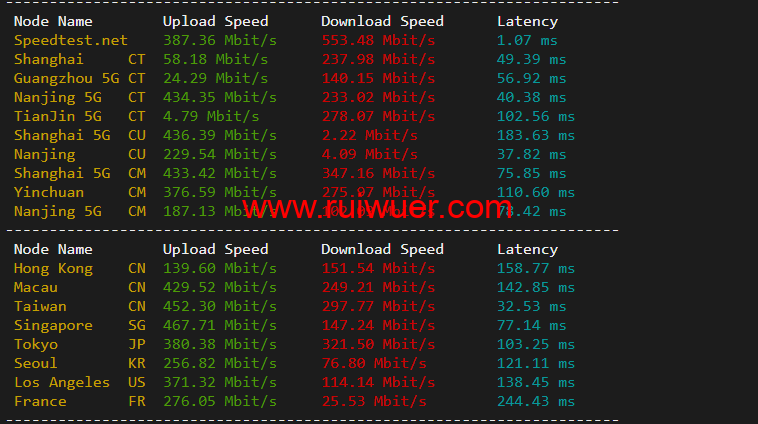Click the Speedtest.net node name
The height and width of the screenshot is (424, 758).
click(x=71, y=40)
